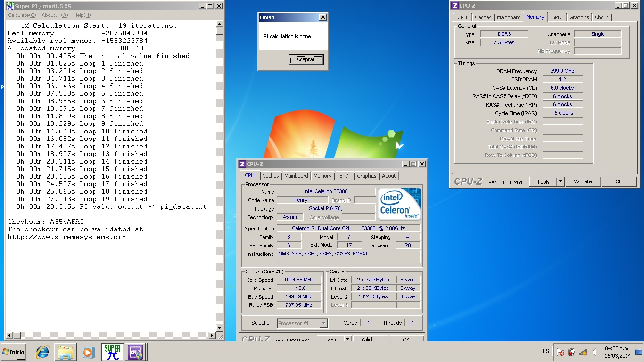Screen dimensions: 644x362
Task: Open the Help menu in Super PI
Action: pyautogui.click(x=82, y=15)
